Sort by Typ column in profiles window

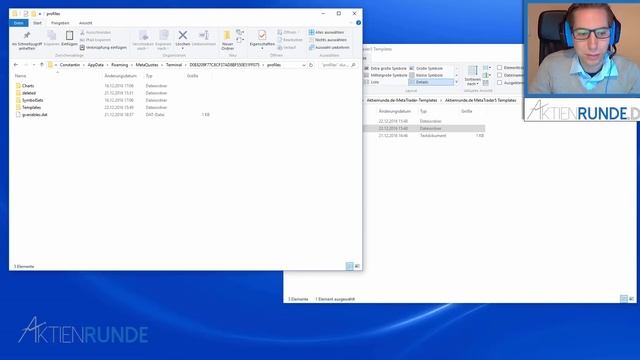click(x=149, y=76)
